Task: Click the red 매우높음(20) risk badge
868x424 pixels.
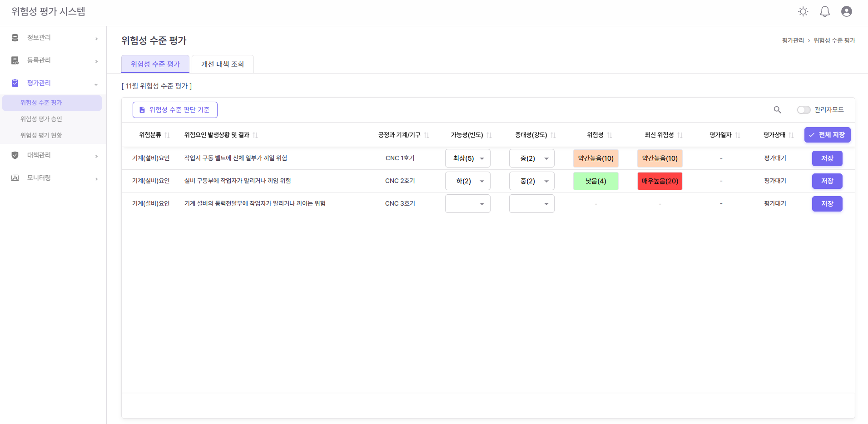Action: (x=660, y=181)
